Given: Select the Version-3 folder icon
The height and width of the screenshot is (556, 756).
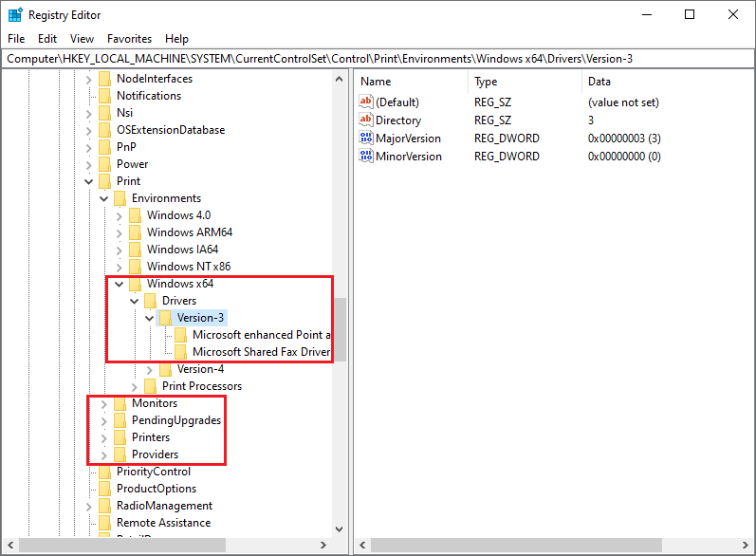Looking at the screenshot, I should [165, 318].
